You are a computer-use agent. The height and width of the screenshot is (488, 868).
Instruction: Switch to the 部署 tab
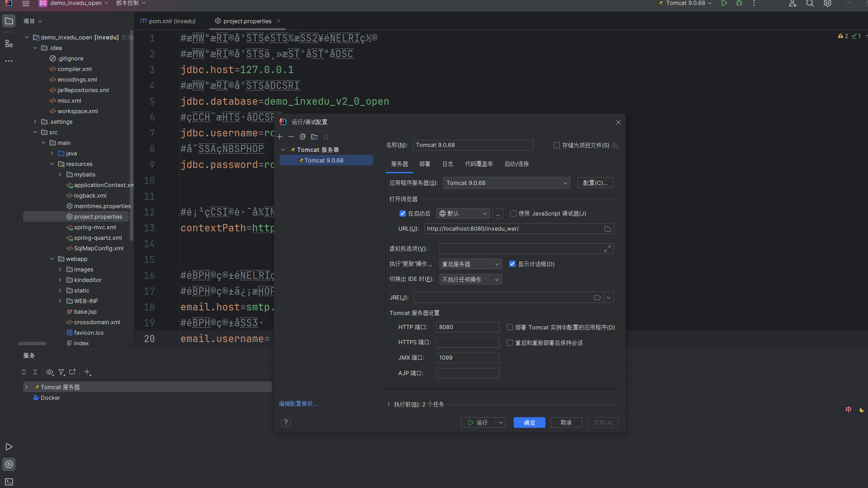425,164
